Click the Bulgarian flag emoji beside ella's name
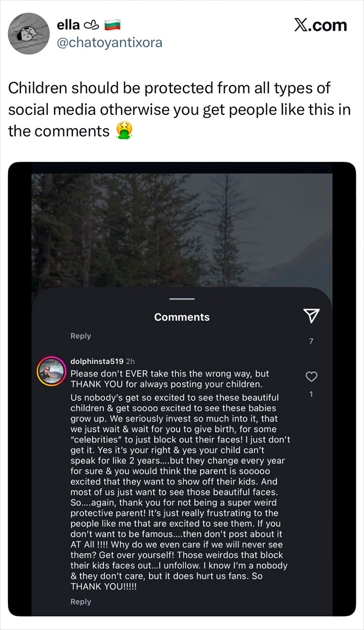Screen dimensions: 364x630 pyautogui.click(x=113, y=24)
